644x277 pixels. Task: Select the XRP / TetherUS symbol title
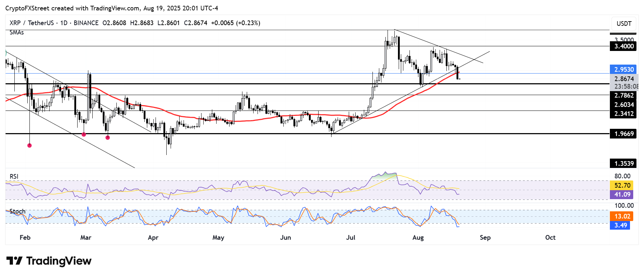(32, 23)
